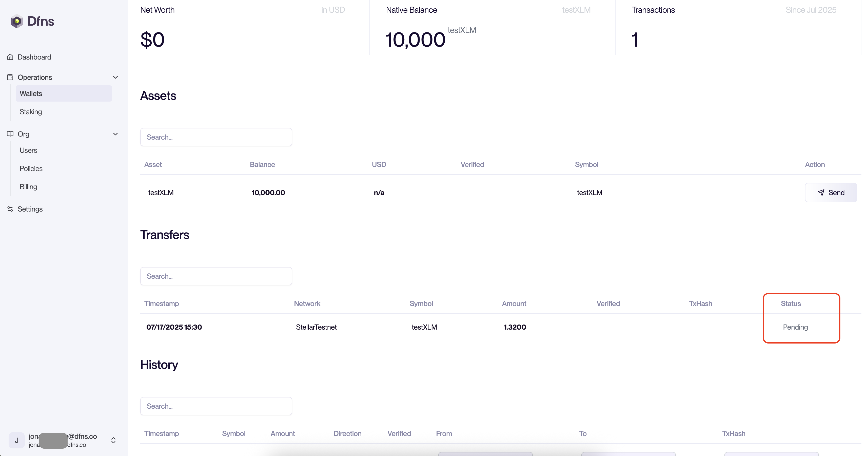
Task: Click the Org book icon
Action: 10,134
